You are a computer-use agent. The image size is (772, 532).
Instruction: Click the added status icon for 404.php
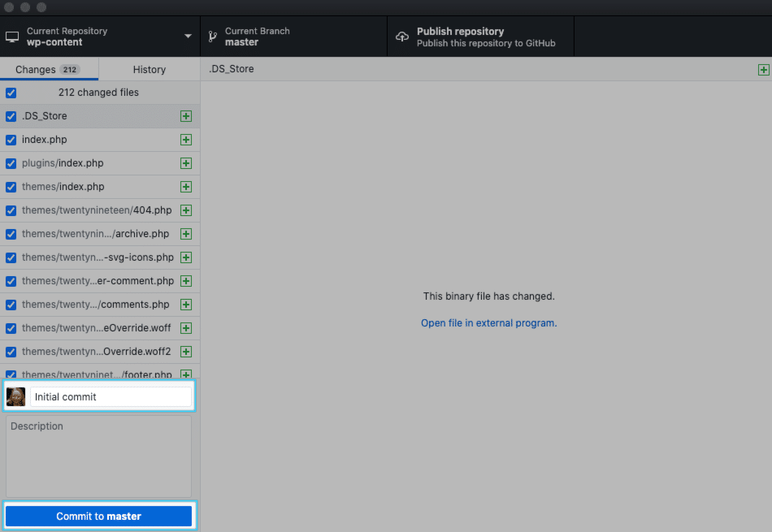[x=186, y=210]
